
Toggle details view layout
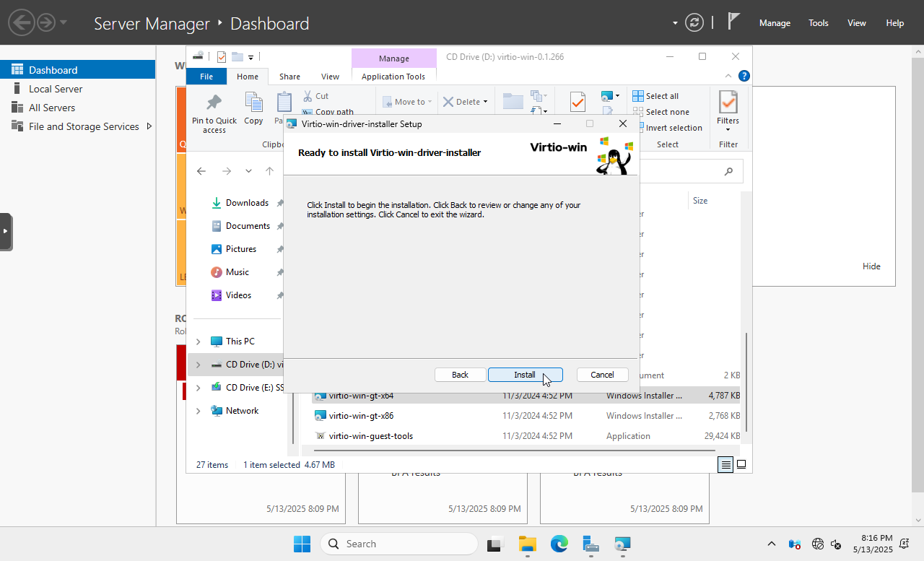click(725, 464)
